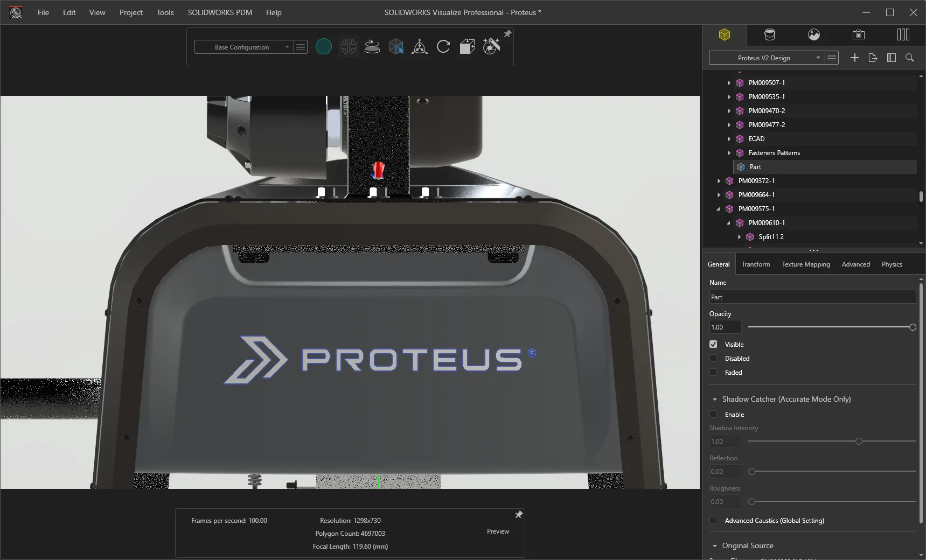
Task: Activate the object manipulation triad tool
Action: pyautogui.click(x=420, y=47)
